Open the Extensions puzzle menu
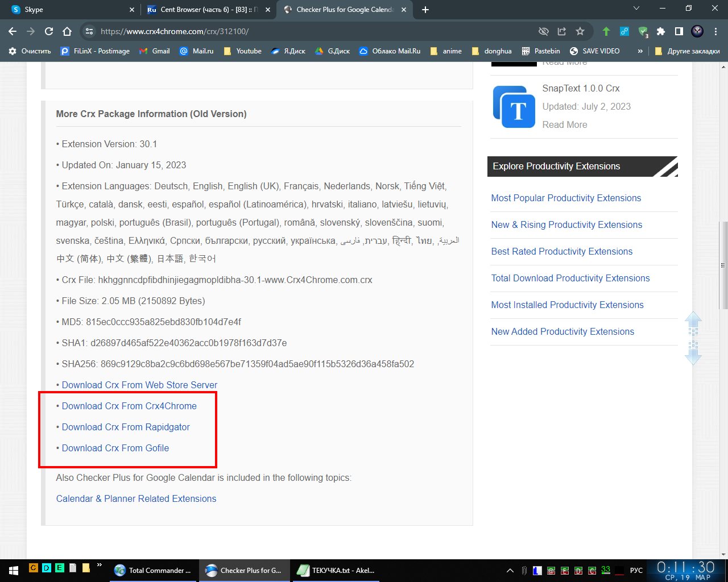Screen dimensions: 728x582 [661, 31]
